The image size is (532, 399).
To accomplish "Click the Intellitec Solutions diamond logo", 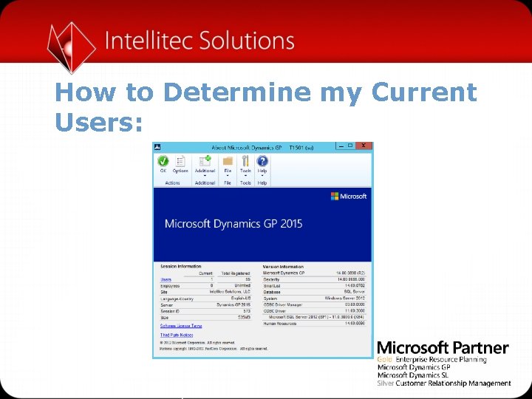I will [71, 47].
